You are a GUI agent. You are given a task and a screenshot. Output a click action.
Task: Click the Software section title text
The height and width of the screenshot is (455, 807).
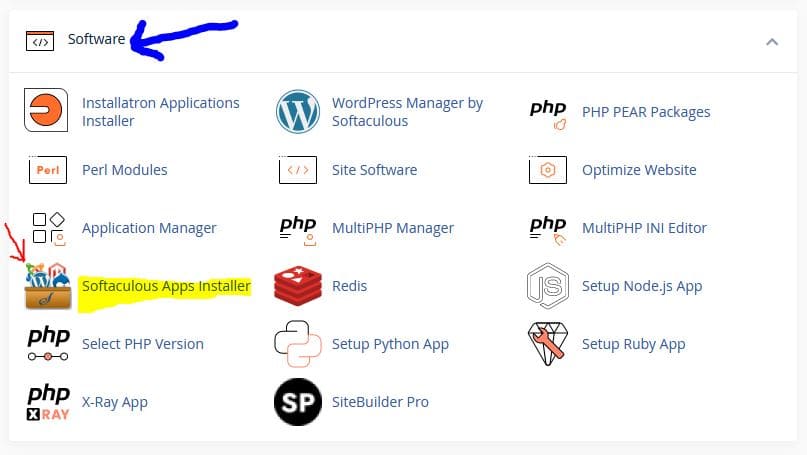click(x=96, y=39)
